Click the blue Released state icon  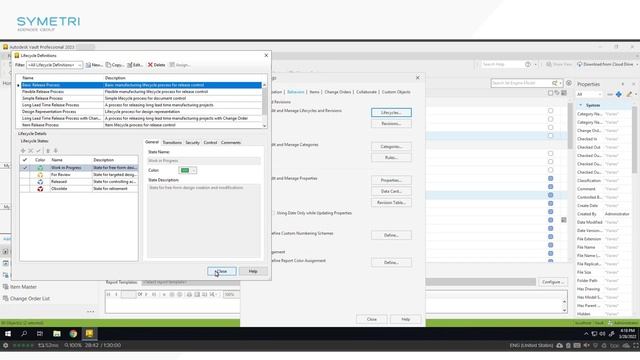coord(40,182)
